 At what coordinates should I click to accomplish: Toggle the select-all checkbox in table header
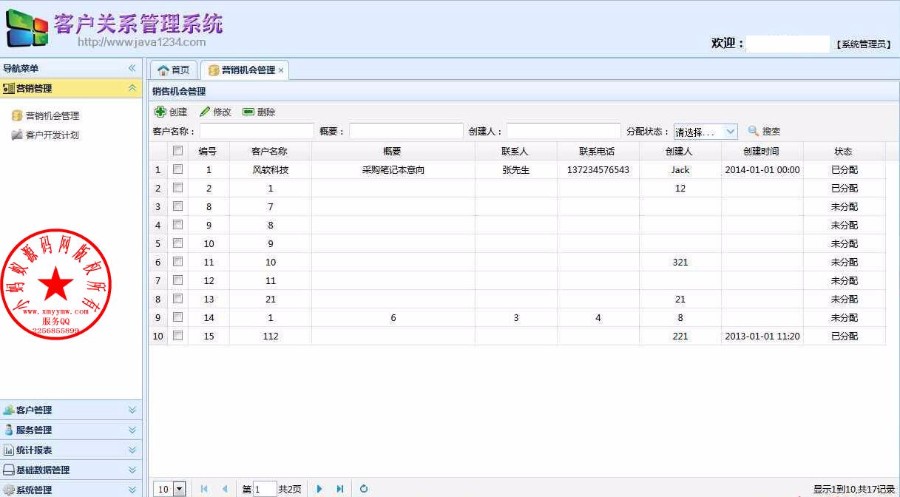tap(178, 150)
